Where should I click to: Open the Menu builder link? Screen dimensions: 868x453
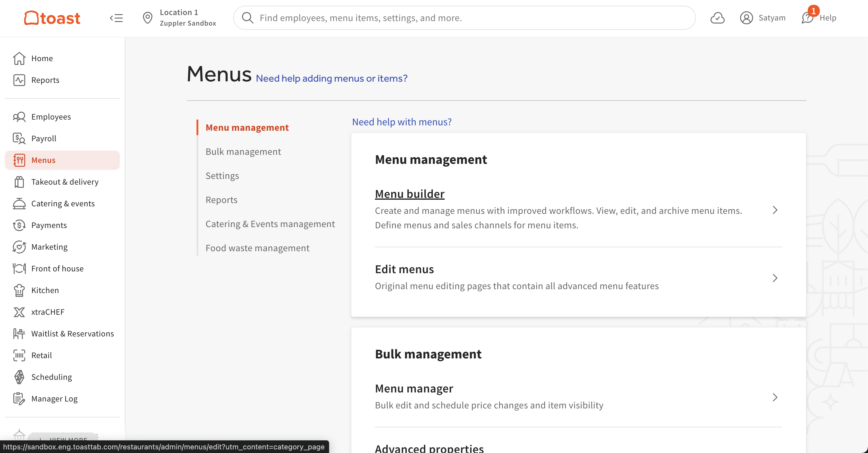point(409,194)
